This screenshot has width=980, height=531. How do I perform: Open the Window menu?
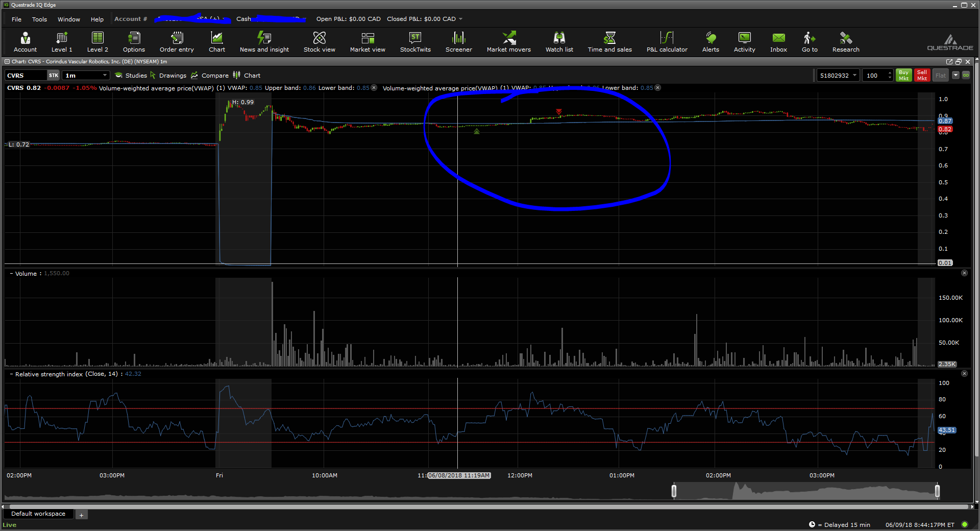69,19
